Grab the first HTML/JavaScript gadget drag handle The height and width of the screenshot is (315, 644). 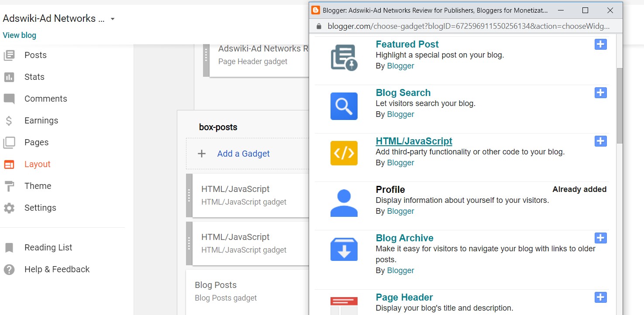[x=189, y=195]
